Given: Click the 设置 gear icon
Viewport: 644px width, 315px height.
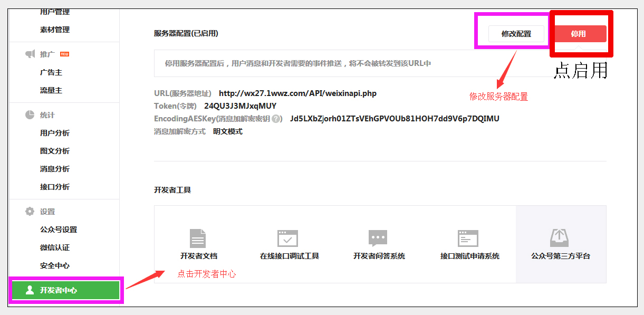Looking at the screenshot, I should [x=30, y=212].
